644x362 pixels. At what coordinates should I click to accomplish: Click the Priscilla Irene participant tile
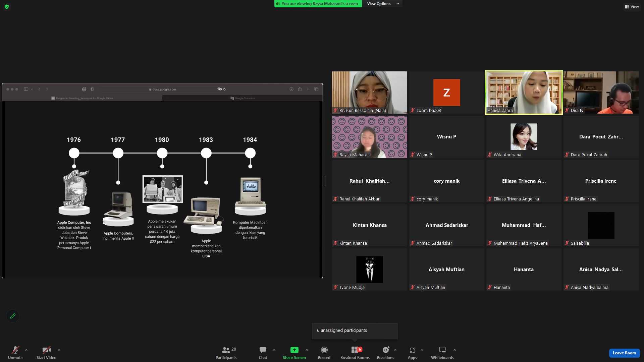coord(601,181)
